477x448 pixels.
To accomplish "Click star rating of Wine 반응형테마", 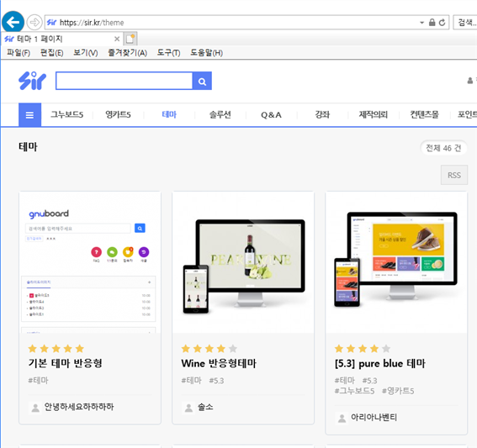I will [x=209, y=349].
